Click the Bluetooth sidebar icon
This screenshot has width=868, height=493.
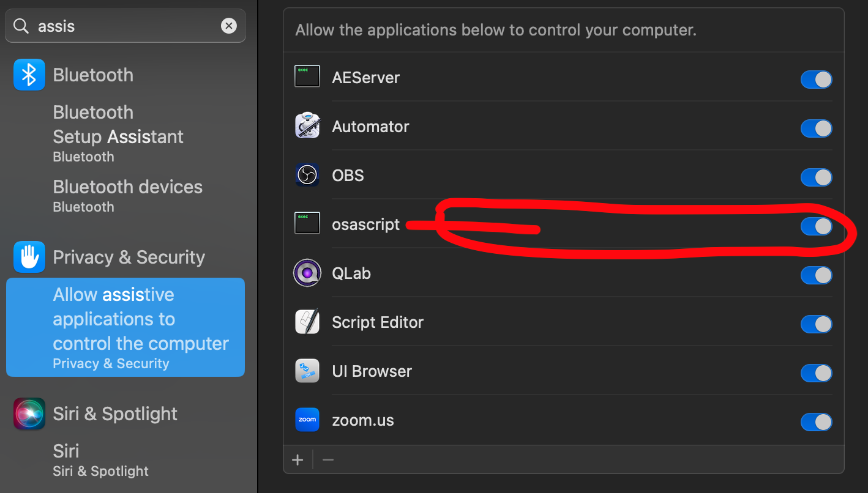pyautogui.click(x=29, y=75)
